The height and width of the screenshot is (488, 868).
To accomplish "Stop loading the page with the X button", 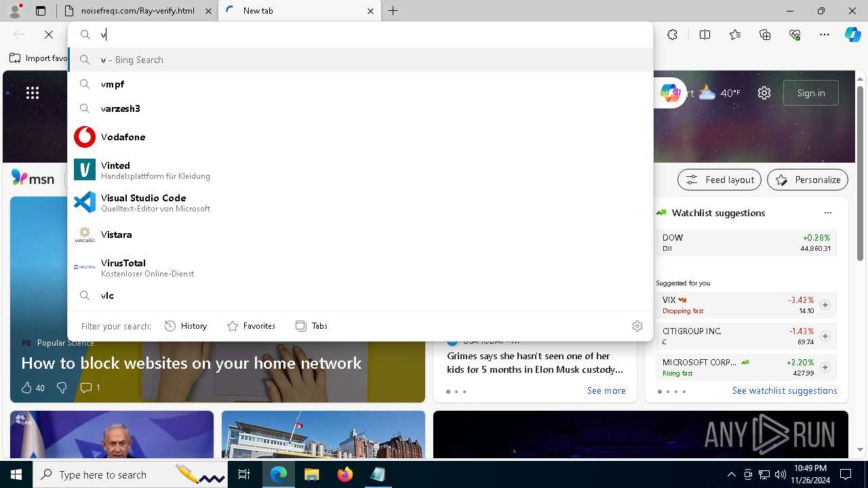I will tap(49, 35).
